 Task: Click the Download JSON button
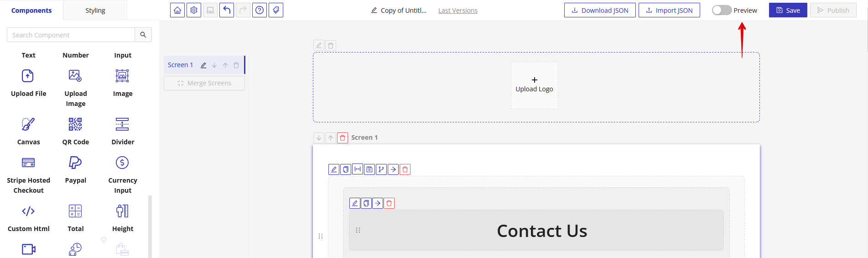tap(600, 10)
